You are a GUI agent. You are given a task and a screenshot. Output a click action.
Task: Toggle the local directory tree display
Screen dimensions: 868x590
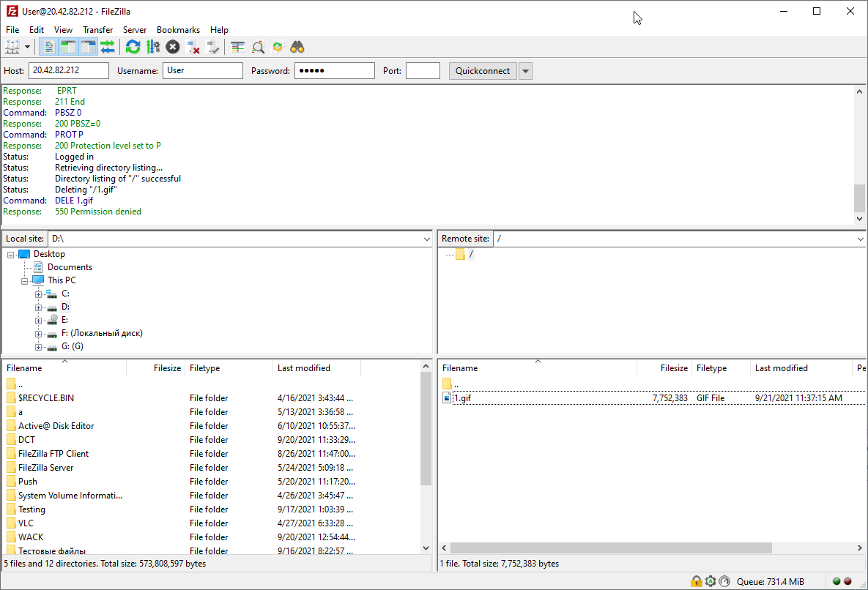68,47
